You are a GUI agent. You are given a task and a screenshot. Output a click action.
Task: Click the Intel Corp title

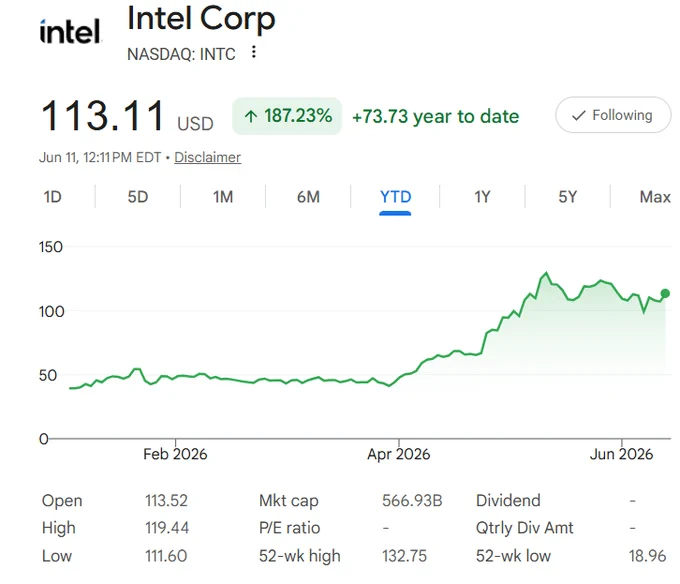(x=201, y=20)
